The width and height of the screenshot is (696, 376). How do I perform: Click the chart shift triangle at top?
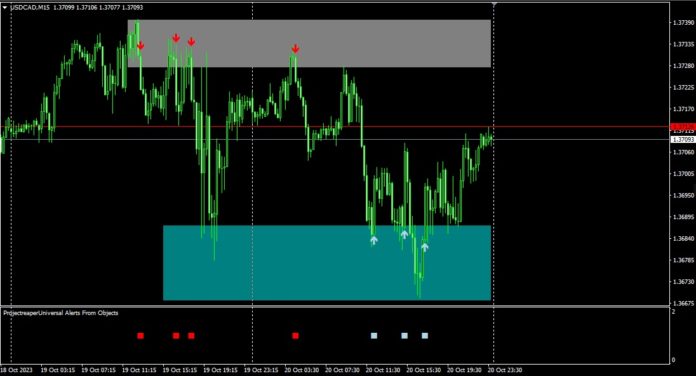pyautogui.click(x=494, y=4)
